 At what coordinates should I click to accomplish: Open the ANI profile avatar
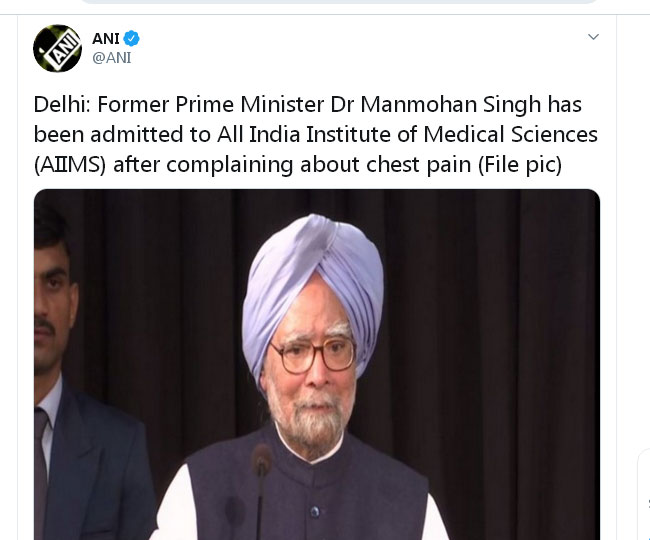click(x=57, y=48)
